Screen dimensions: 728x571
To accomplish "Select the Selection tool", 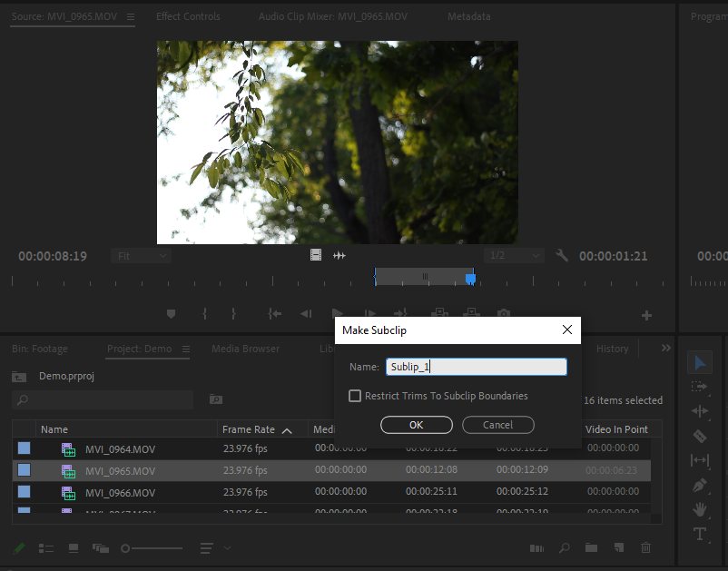I will point(700,361).
